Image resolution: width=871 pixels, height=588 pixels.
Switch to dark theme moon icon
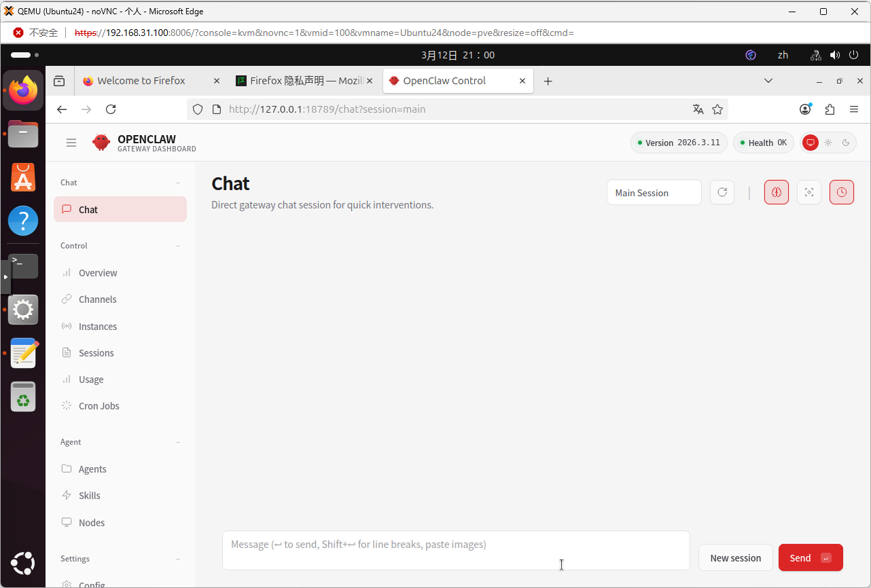point(846,143)
